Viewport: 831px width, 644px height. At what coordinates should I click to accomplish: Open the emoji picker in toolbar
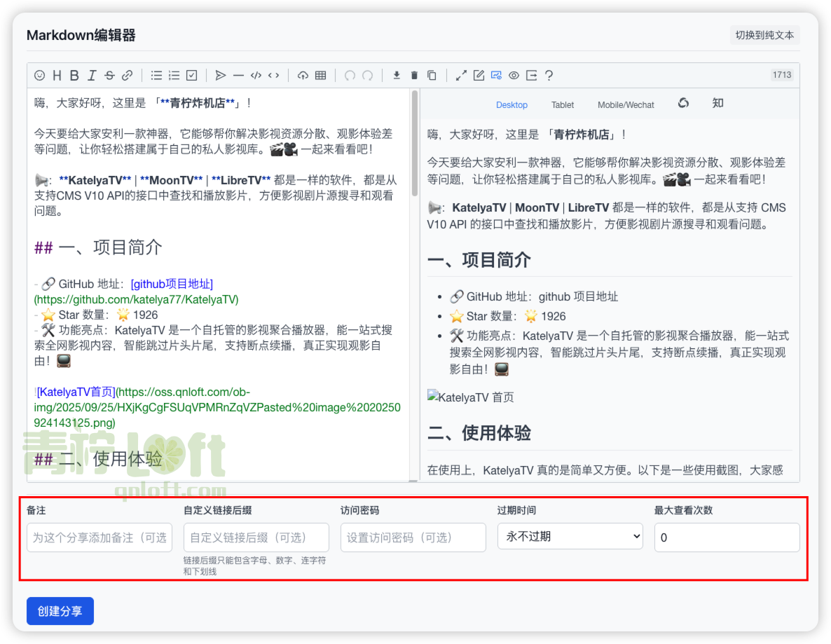coord(40,75)
